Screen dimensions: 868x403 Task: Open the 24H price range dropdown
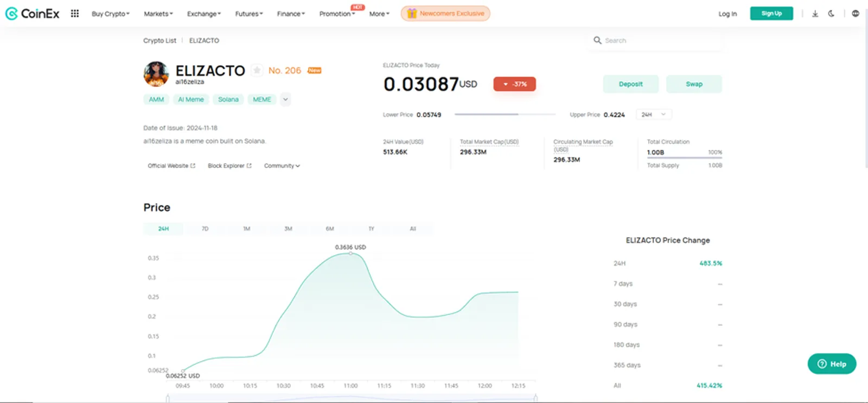coord(654,115)
